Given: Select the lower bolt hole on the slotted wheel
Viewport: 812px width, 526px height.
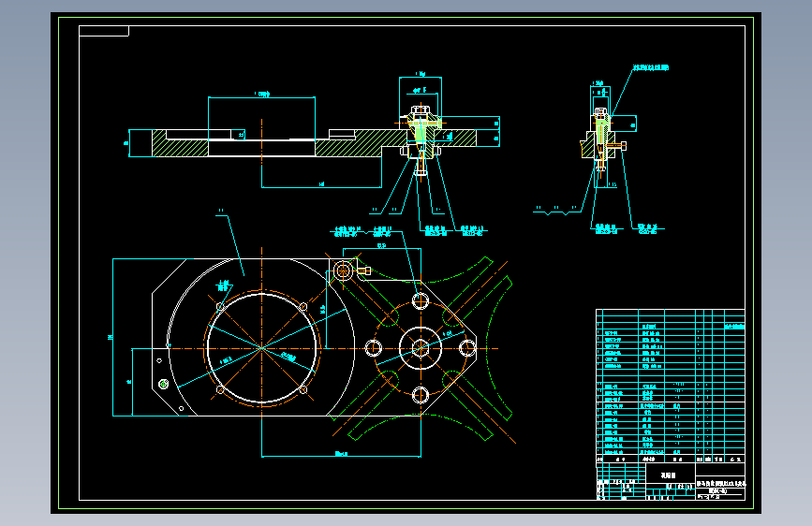Looking at the screenshot, I should [x=420, y=396].
